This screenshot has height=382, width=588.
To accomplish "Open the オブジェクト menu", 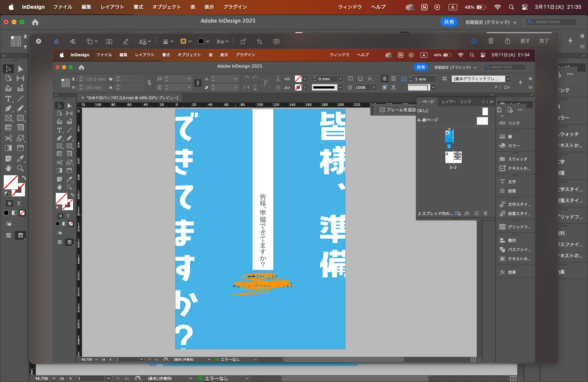I will click(x=167, y=7).
